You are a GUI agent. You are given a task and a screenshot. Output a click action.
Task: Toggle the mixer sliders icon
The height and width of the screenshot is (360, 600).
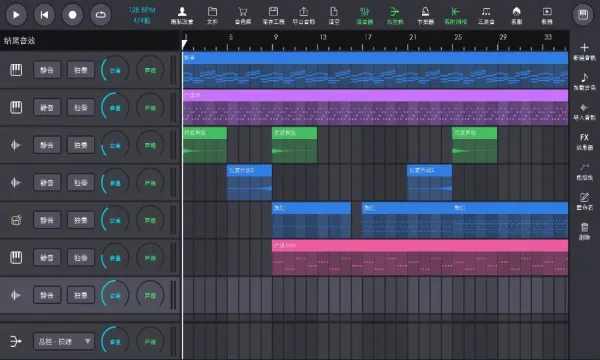tap(365, 15)
